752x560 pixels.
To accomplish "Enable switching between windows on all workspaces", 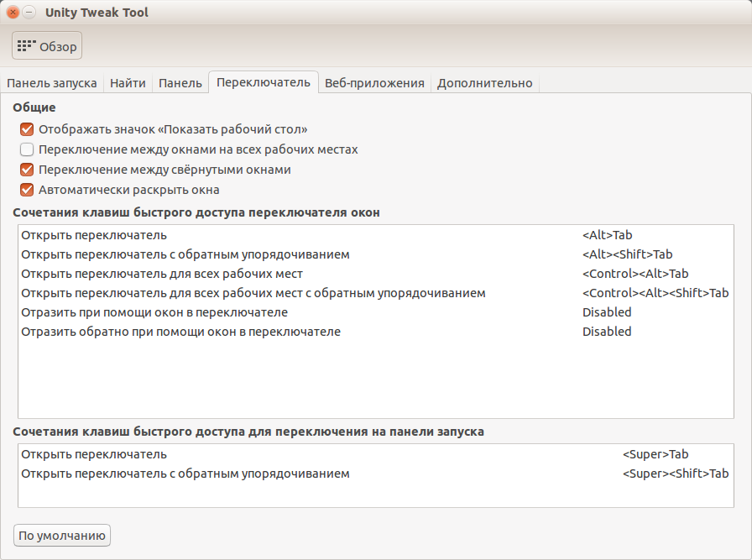I will pyautogui.click(x=27, y=150).
